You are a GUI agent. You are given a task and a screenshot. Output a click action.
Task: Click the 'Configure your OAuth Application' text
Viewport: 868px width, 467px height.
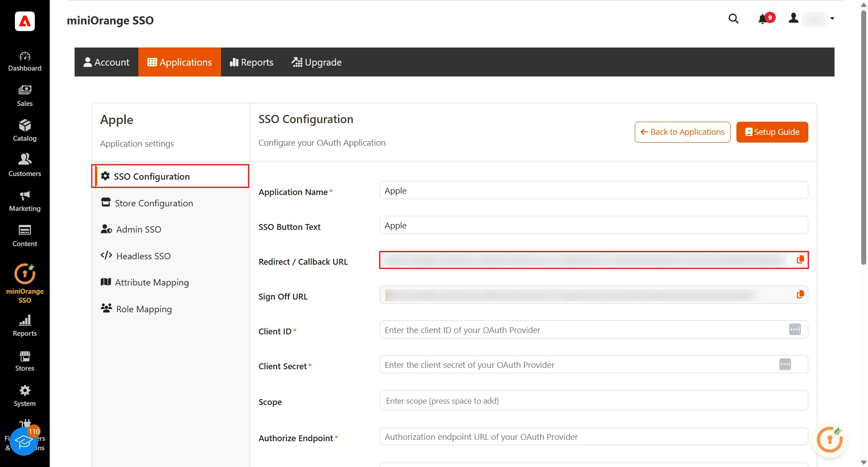tap(322, 143)
